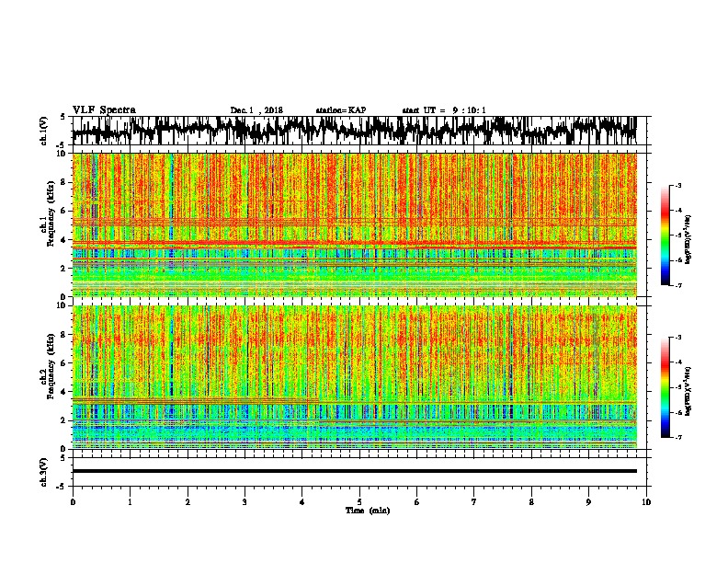Click time axis tick label "2"
Screen dimensions: 728x563
[188, 502]
